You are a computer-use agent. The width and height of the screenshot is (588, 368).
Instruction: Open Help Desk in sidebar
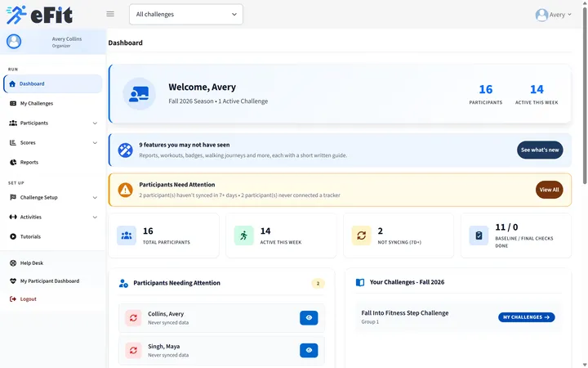pos(53,263)
